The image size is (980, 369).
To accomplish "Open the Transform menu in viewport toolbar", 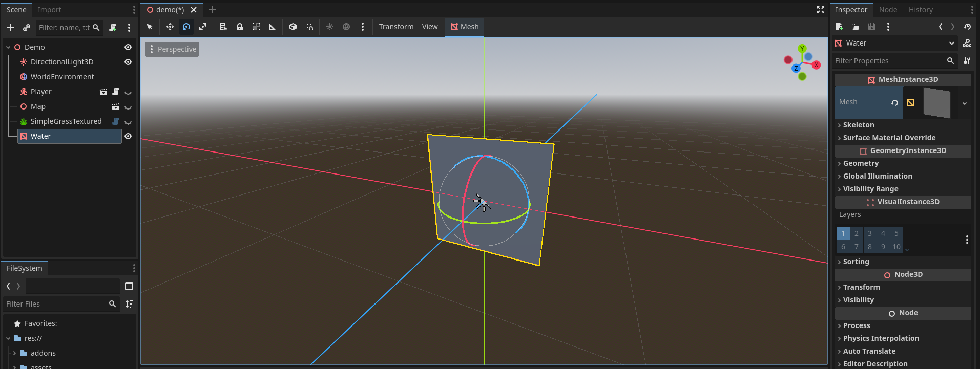I will (x=396, y=27).
